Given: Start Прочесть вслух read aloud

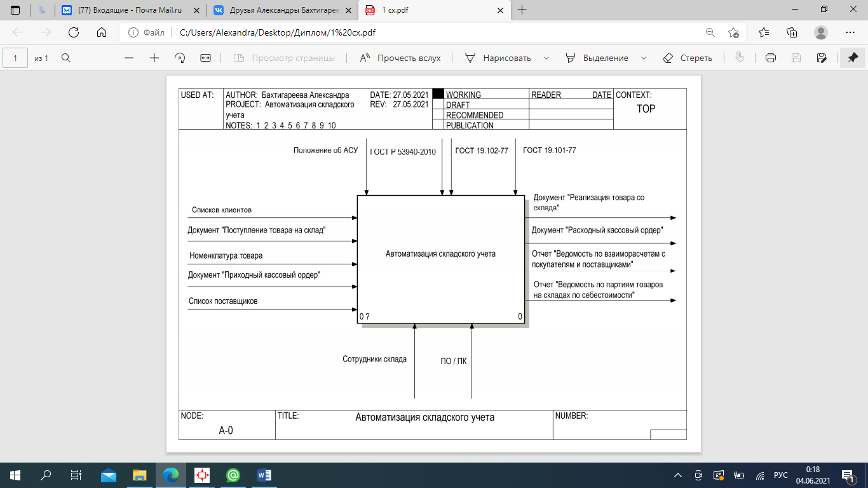Looking at the screenshot, I should (x=400, y=58).
